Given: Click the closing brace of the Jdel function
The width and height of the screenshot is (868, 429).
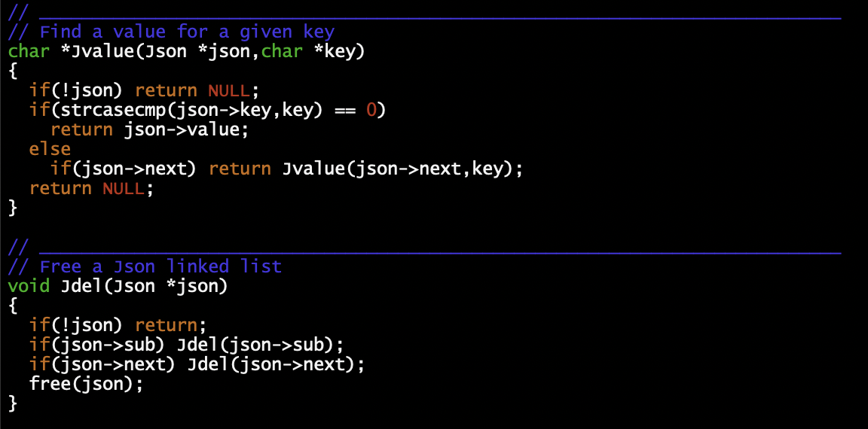Looking at the screenshot, I should coord(13,403).
